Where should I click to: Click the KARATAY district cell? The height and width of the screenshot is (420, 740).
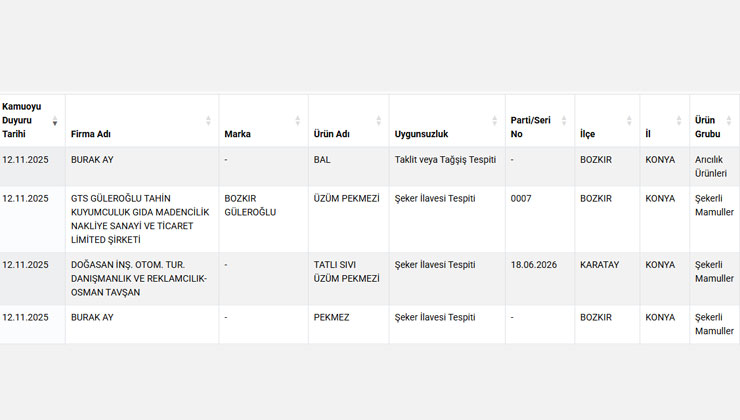point(602,265)
